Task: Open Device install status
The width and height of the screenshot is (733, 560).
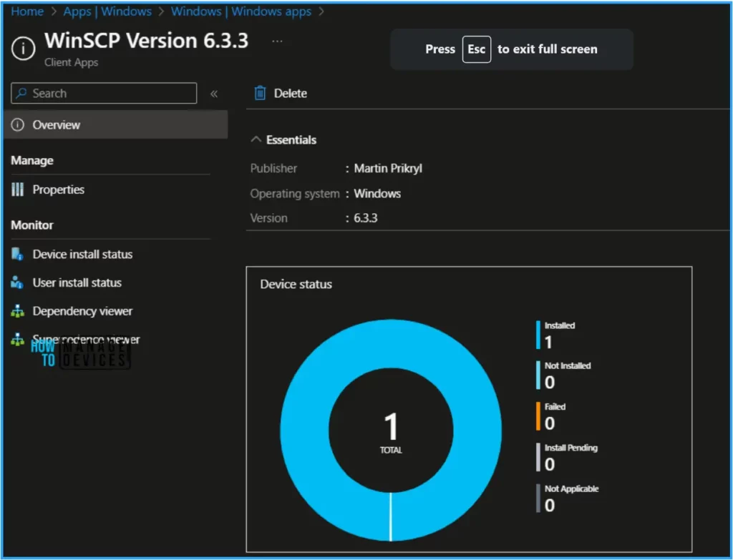Action: point(82,254)
